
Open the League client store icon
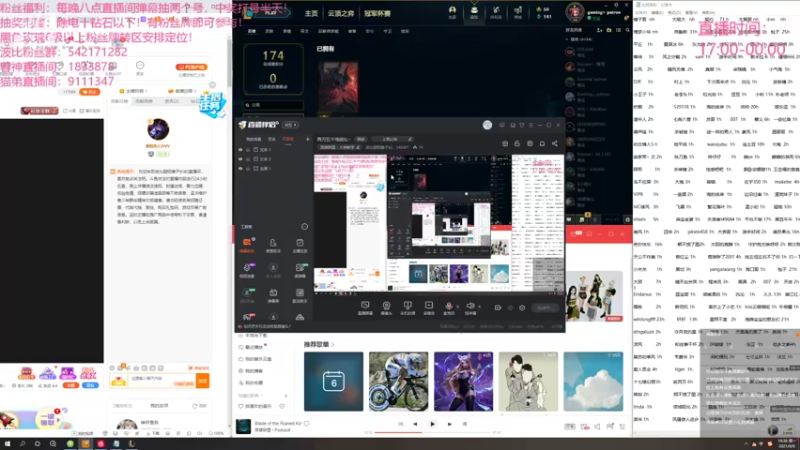[518, 10]
